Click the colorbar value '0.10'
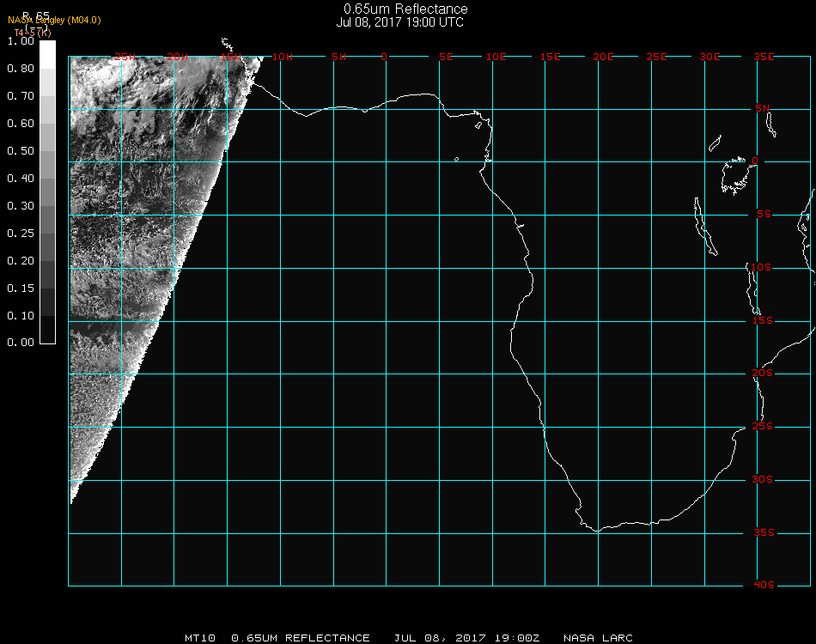The height and width of the screenshot is (644, 816). pos(21,316)
